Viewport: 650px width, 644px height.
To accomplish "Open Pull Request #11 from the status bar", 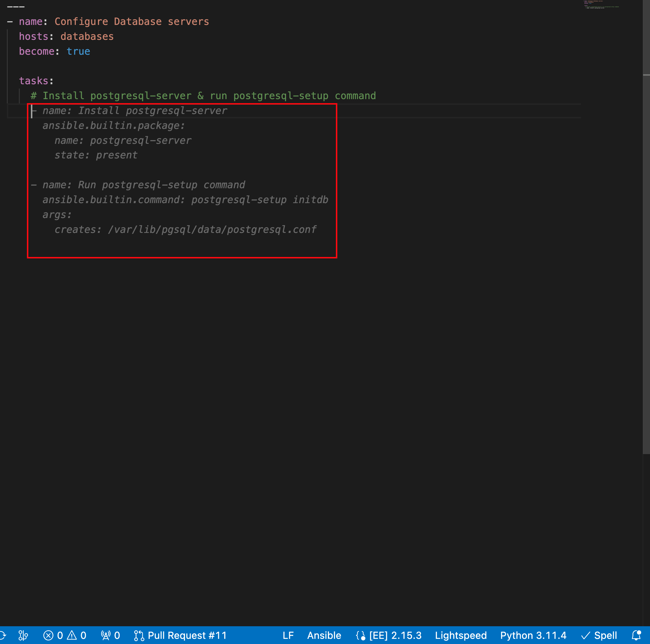I will (x=187, y=635).
